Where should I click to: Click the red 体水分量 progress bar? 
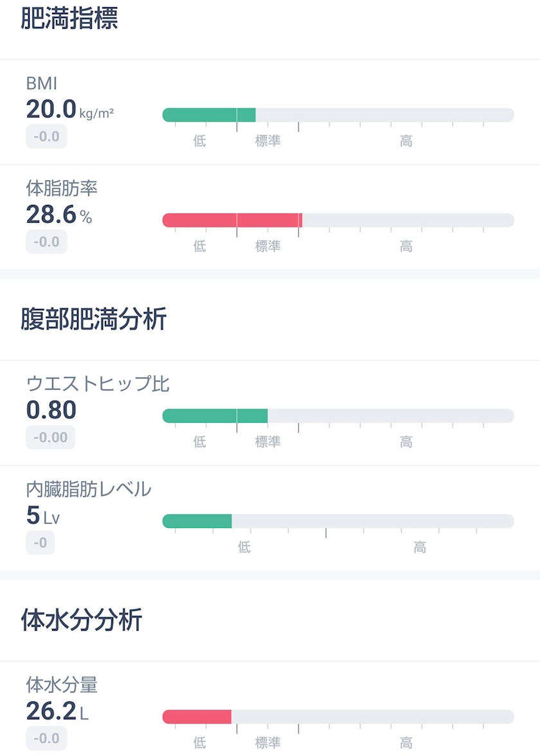tap(197, 717)
